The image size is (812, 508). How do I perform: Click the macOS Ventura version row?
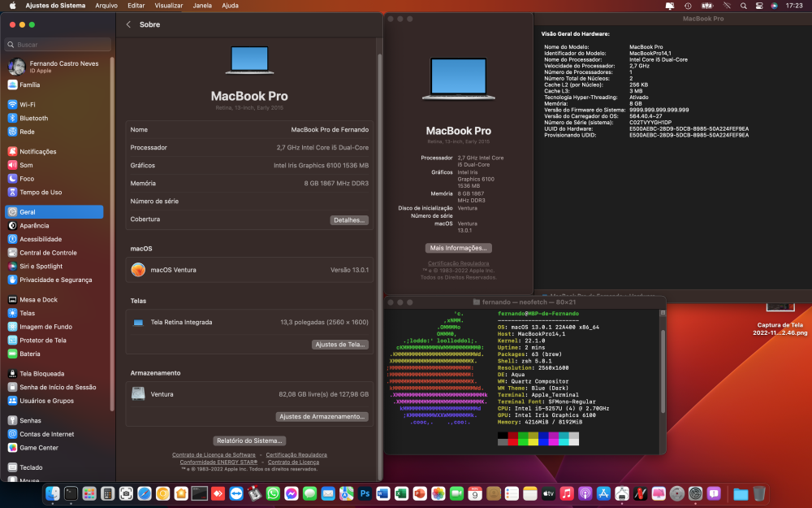[249, 270]
